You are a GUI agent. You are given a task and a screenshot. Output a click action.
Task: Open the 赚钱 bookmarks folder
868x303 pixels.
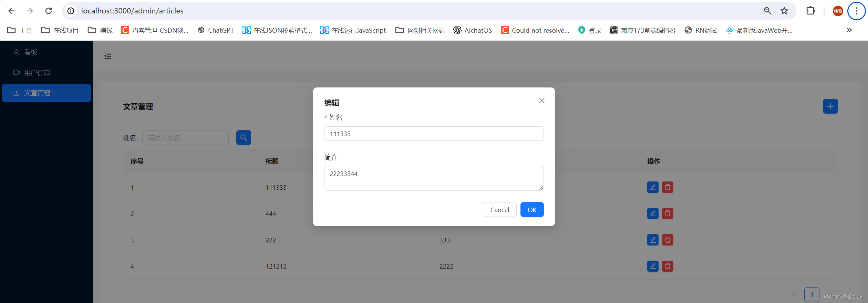[x=100, y=30]
